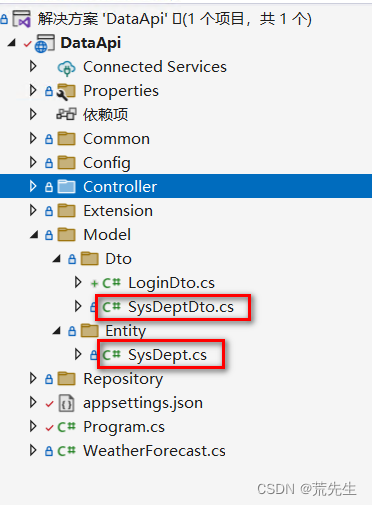Click the C# icon of WeatherForecast.cs
Viewport: 372px width, 505px height.
pos(67,451)
